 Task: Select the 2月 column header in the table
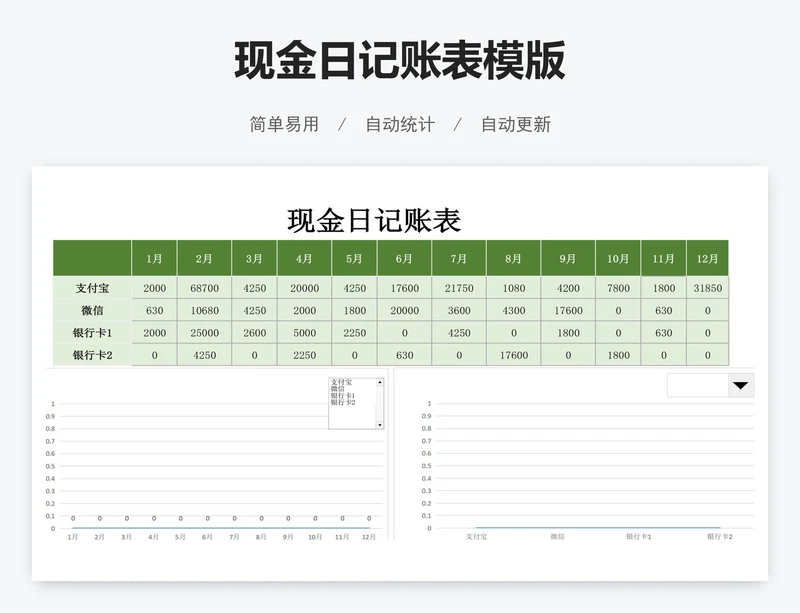tap(204, 259)
